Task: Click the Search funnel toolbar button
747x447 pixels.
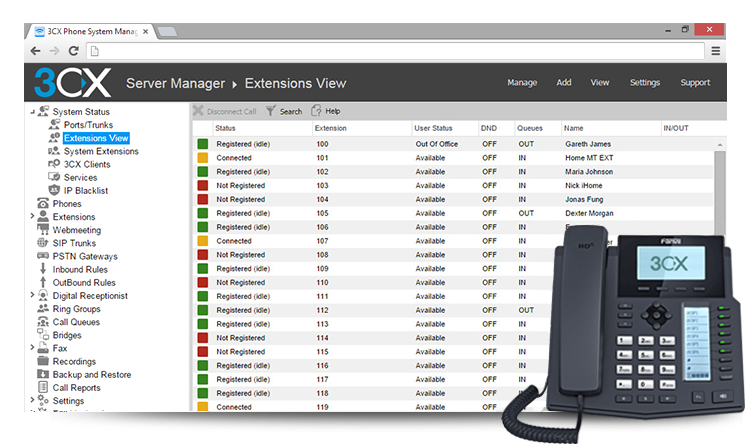Action: click(284, 111)
